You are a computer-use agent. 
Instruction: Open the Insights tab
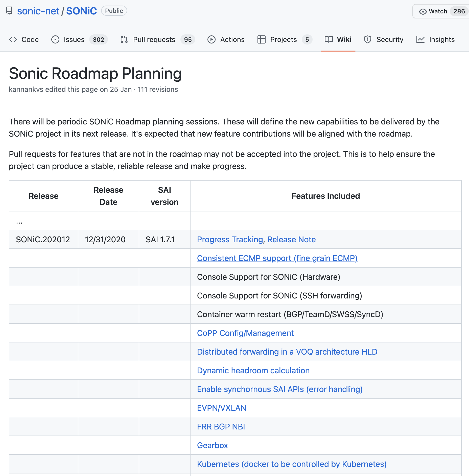coord(436,39)
